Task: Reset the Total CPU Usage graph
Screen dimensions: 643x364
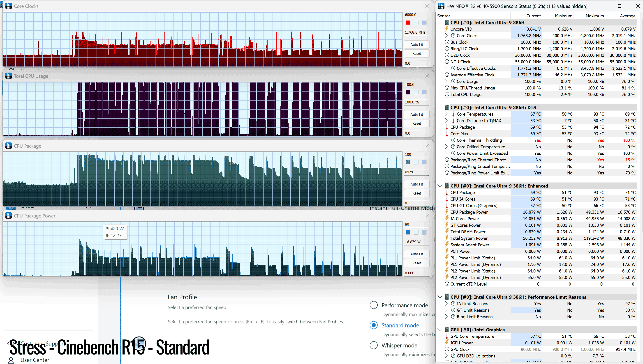Action: point(416,123)
